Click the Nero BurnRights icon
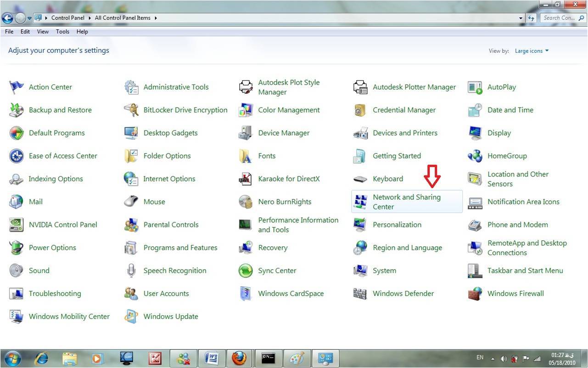588x368 pixels. point(246,202)
